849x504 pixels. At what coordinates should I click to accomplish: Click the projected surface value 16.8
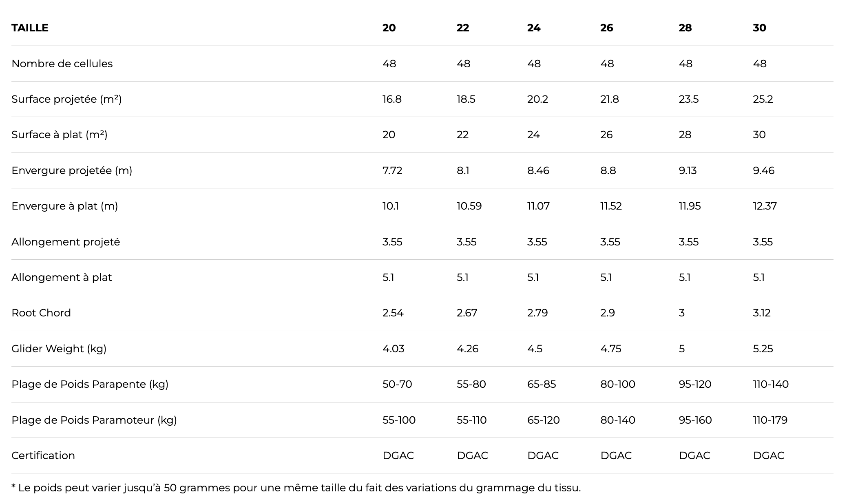(x=392, y=99)
